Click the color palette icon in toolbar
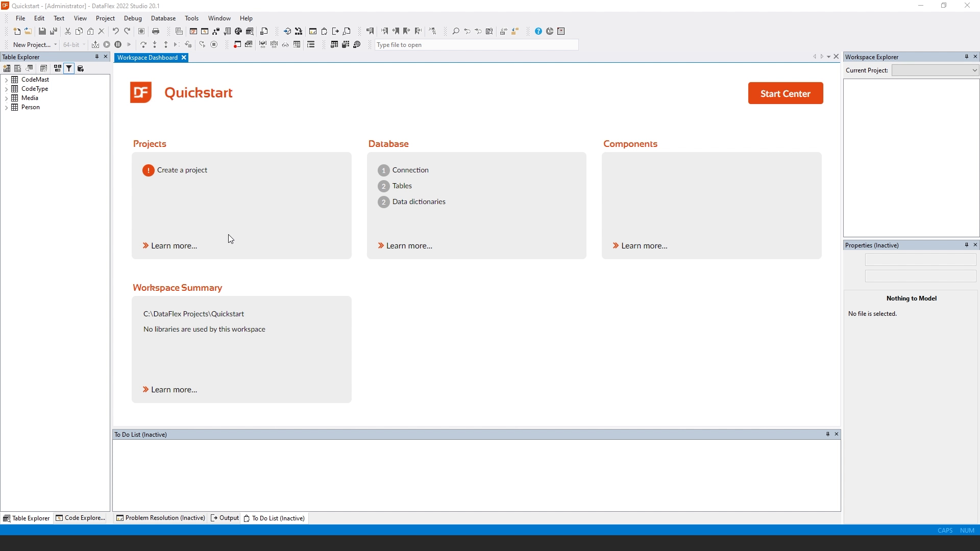This screenshot has width=980, height=551. click(x=238, y=31)
